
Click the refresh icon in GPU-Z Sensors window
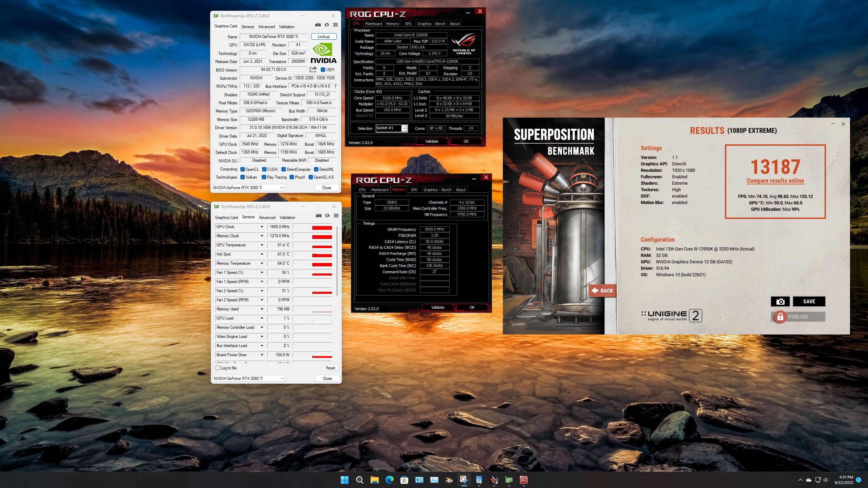pos(327,216)
